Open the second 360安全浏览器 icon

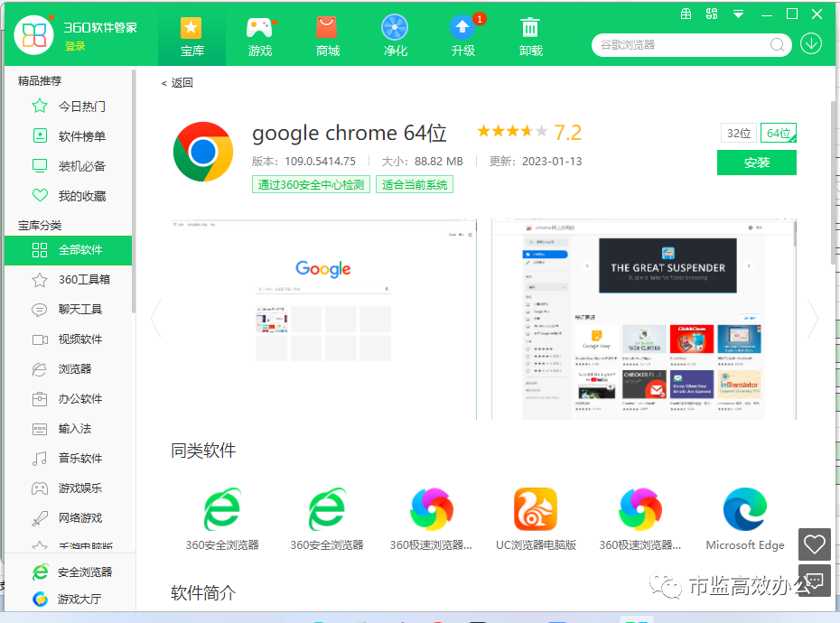327,509
